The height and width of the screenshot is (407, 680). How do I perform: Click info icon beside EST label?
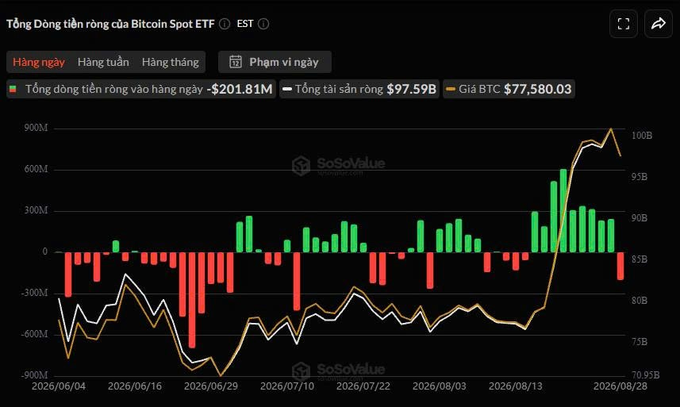(x=263, y=24)
